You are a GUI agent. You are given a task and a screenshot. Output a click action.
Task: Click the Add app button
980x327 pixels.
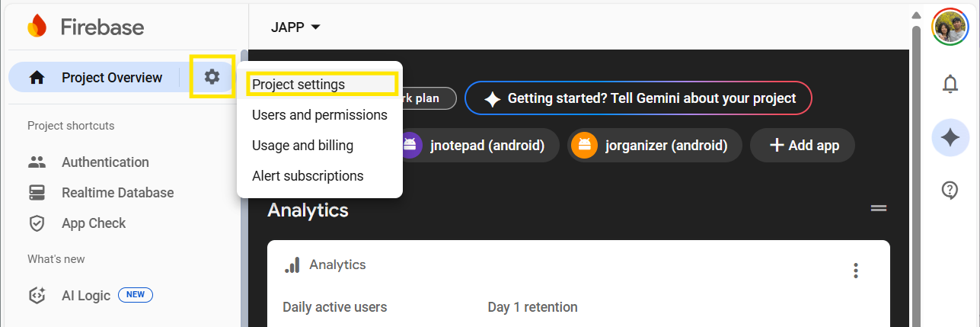pyautogui.click(x=802, y=145)
